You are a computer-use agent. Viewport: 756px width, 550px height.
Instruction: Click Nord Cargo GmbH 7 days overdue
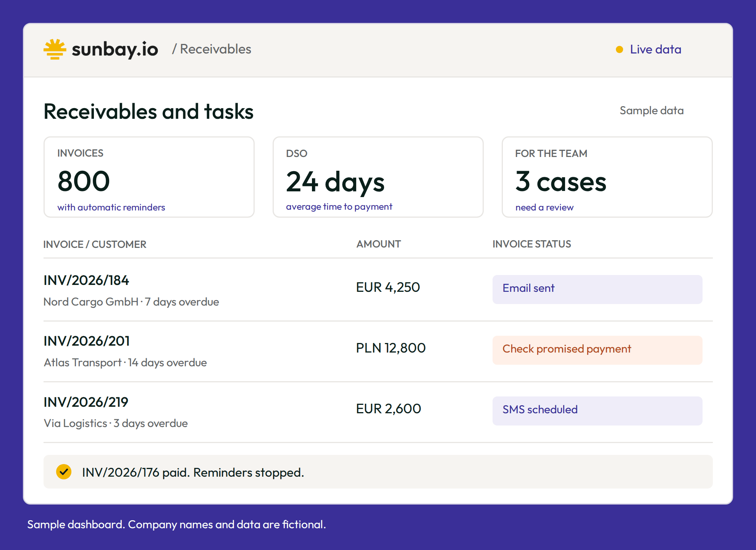point(131,302)
